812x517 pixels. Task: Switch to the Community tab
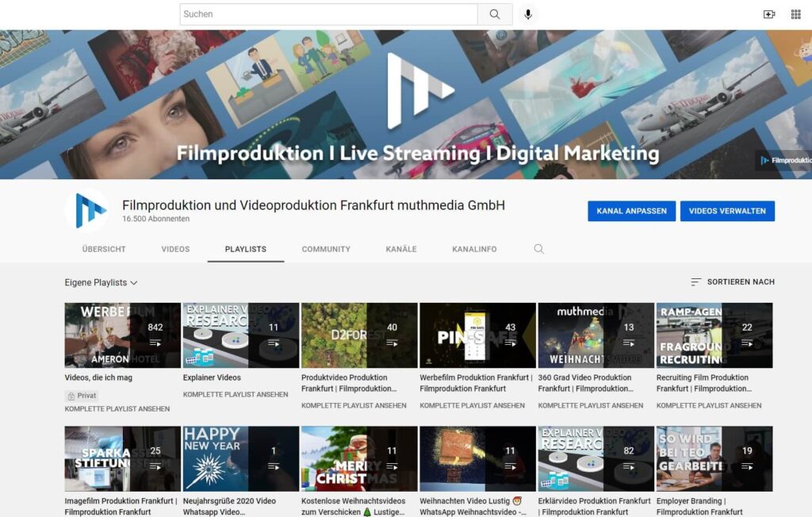(x=326, y=249)
